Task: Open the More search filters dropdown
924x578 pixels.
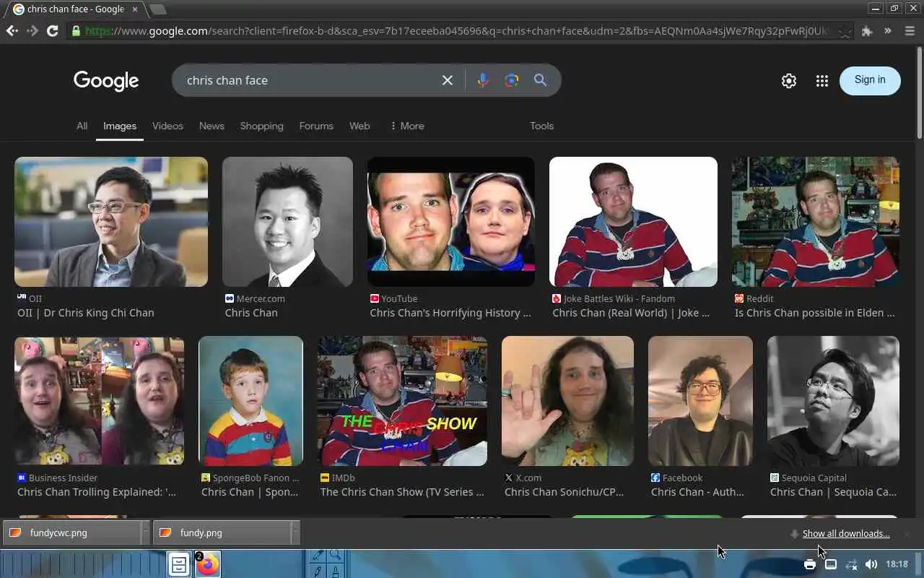Action: pyautogui.click(x=406, y=126)
